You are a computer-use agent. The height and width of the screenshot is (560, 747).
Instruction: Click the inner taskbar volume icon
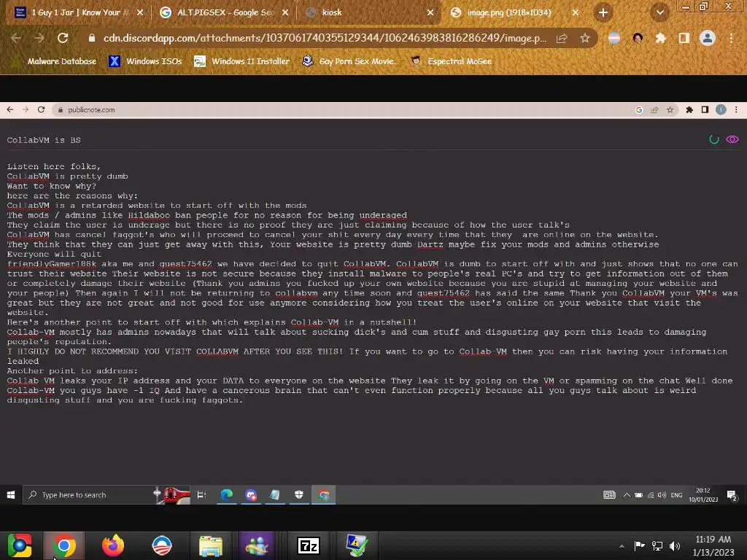click(x=662, y=495)
